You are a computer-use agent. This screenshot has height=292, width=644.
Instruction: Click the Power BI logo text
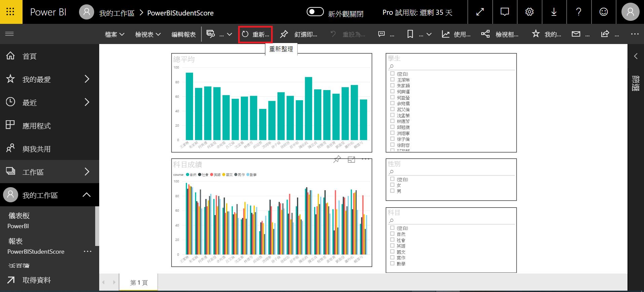[48, 12]
